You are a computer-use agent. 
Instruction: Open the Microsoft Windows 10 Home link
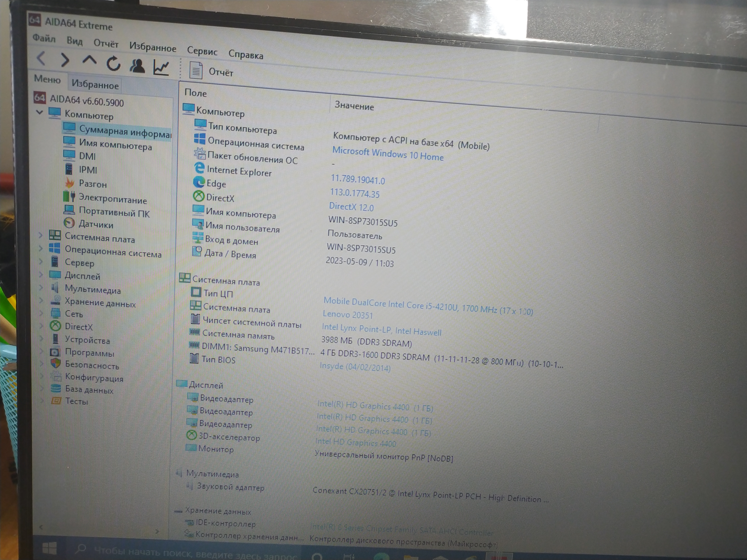388,154
